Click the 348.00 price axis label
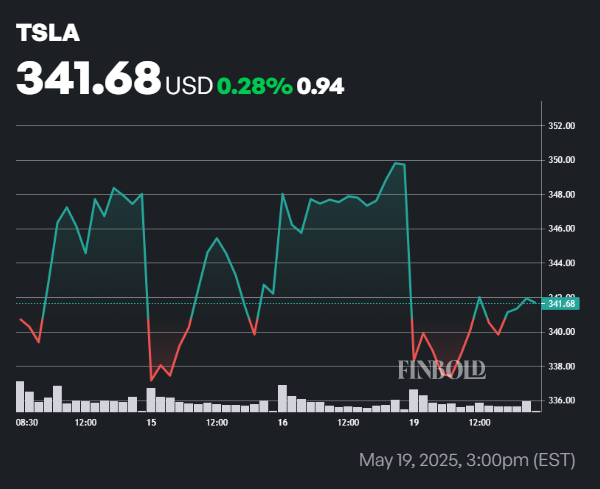600x489 pixels. point(562,195)
